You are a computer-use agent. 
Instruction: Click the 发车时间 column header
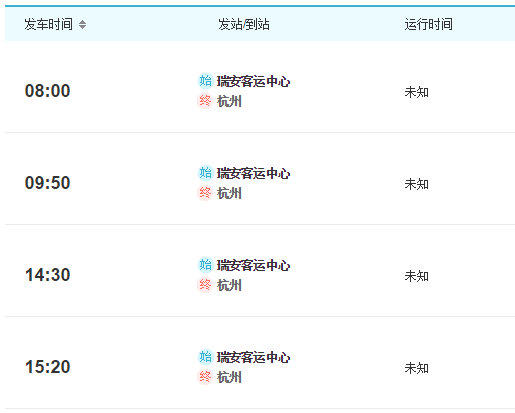(x=49, y=24)
